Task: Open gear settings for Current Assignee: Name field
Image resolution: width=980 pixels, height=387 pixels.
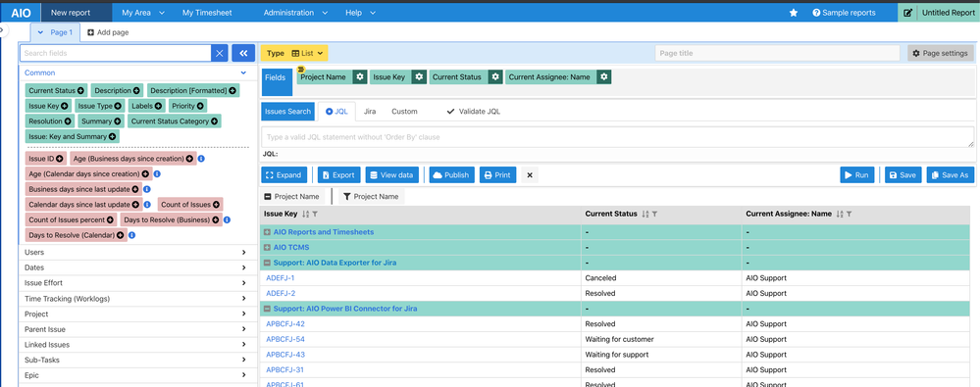Action: [603, 76]
